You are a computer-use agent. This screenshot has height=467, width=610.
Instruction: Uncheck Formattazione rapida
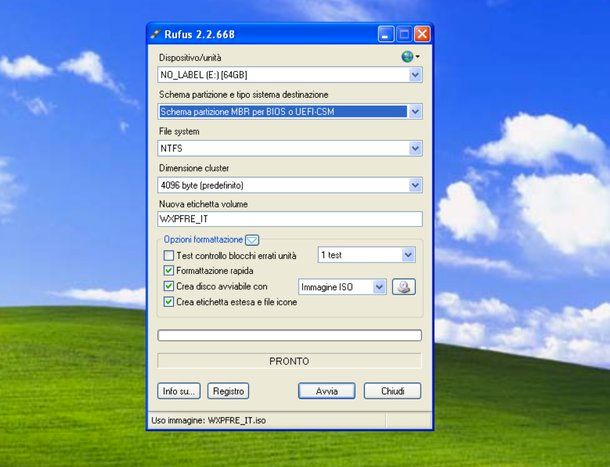pos(168,270)
